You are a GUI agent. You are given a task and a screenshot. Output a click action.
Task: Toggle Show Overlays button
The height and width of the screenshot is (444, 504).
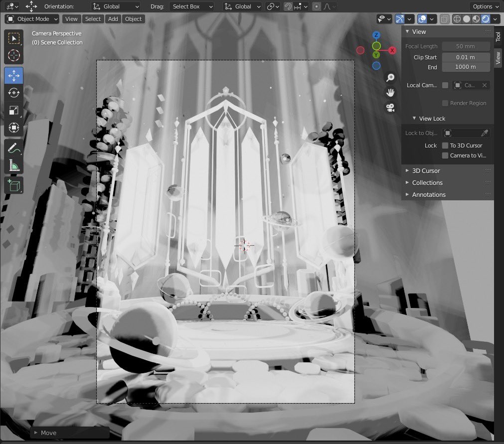[x=422, y=19]
